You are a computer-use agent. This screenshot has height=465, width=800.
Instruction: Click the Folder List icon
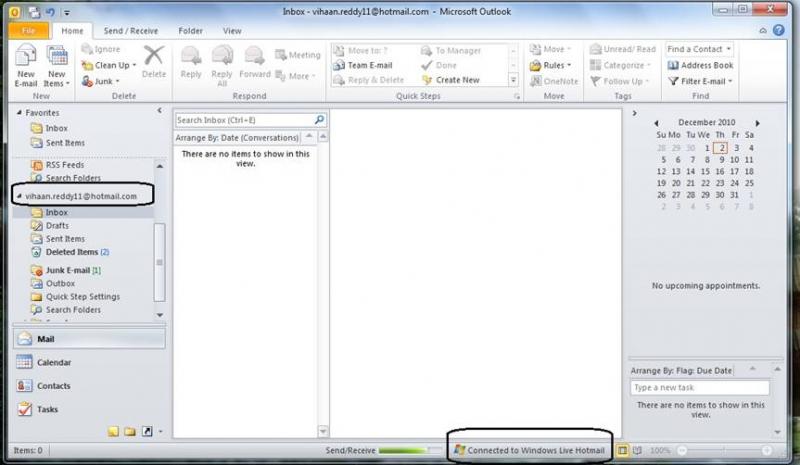[130, 432]
